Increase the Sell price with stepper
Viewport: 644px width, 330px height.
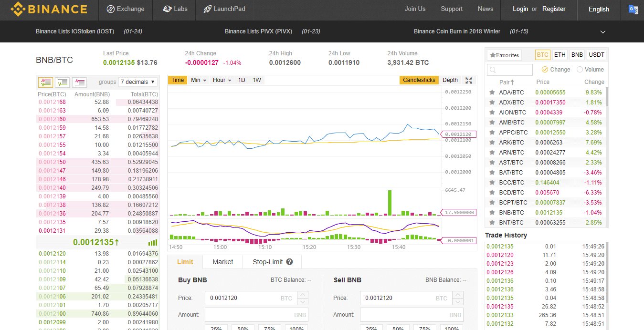(458, 295)
